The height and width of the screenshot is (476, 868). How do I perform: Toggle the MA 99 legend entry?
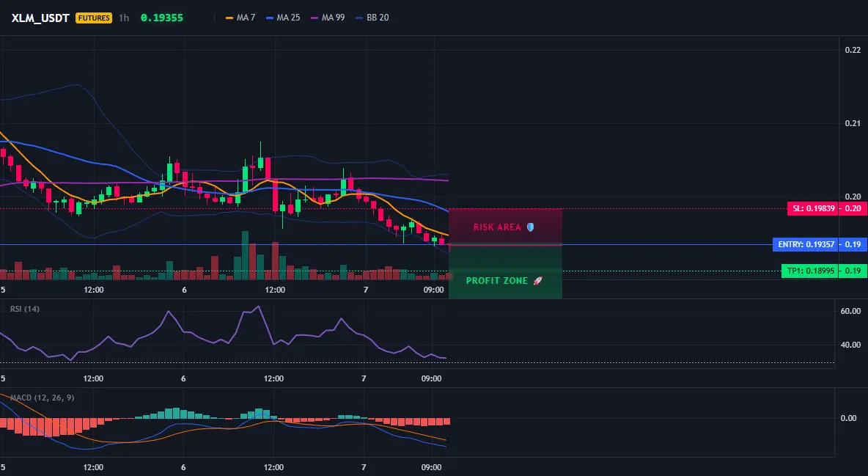coord(328,18)
